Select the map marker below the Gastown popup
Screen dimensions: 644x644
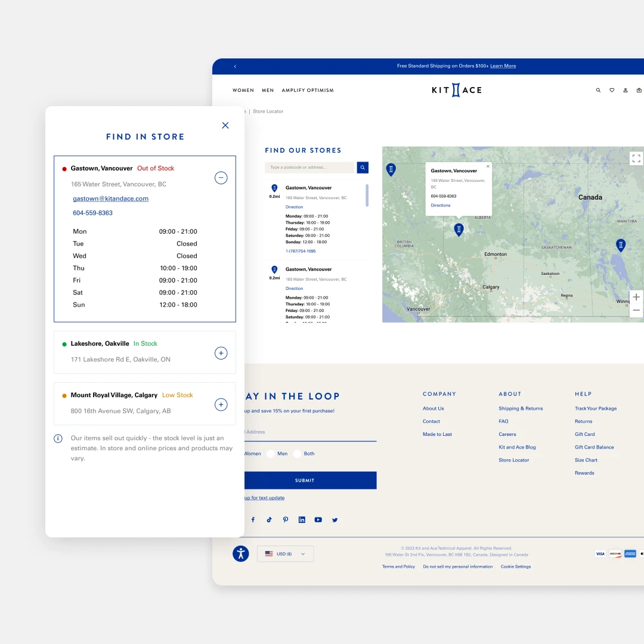[459, 229]
